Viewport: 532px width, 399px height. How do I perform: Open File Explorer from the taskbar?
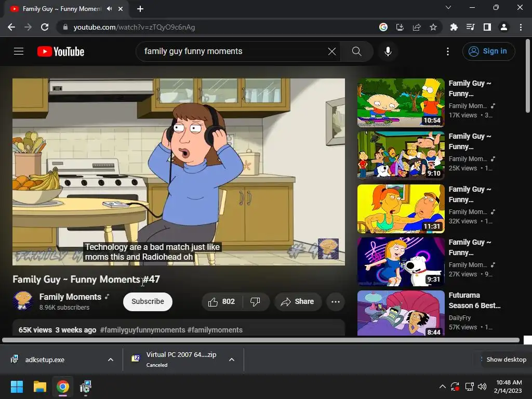[x=39, y=387]
